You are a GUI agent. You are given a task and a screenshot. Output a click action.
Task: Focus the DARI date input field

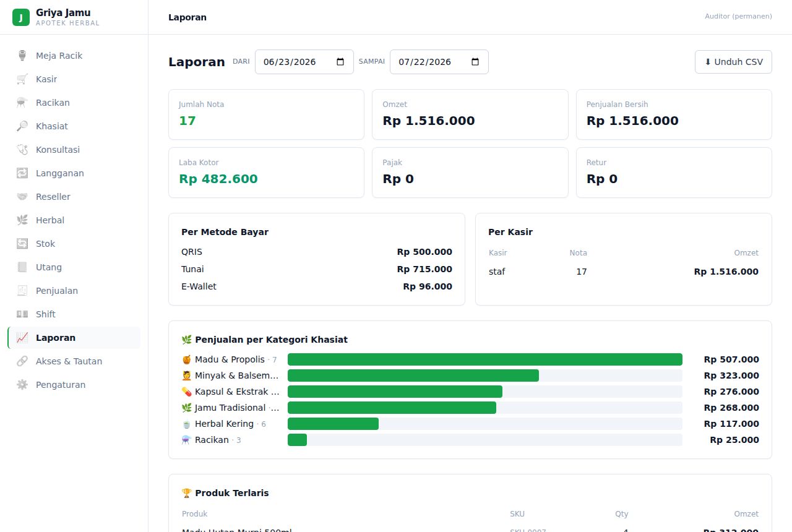pyautogui.click(x=304, y=62)
